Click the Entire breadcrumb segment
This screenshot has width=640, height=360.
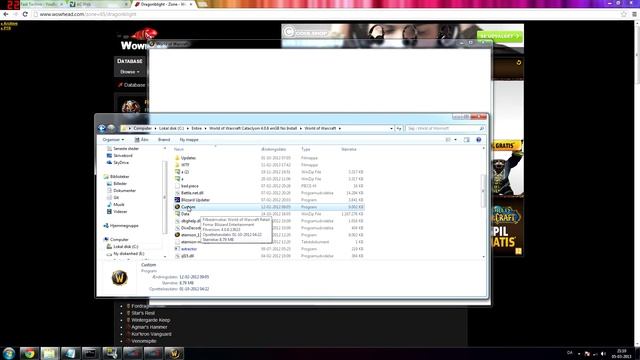pos(197,128)
